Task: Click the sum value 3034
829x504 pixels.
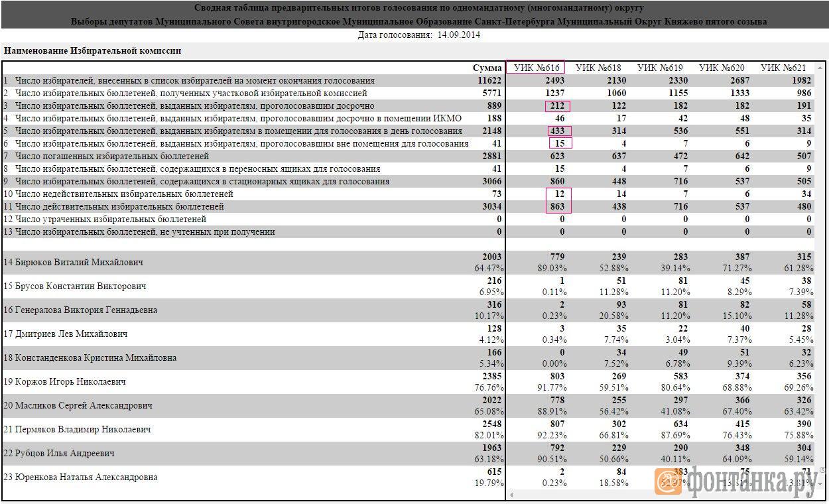Action: click(x=492, y=206)
